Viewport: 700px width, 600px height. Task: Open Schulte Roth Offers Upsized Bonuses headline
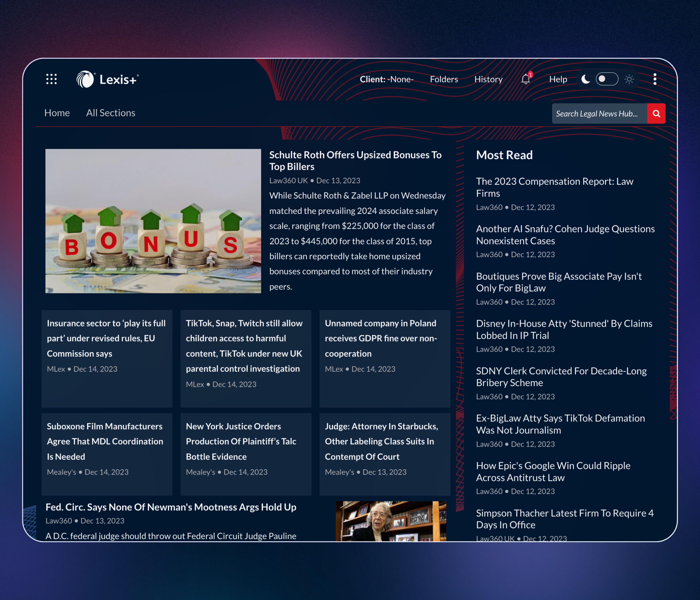click(355, 161)
